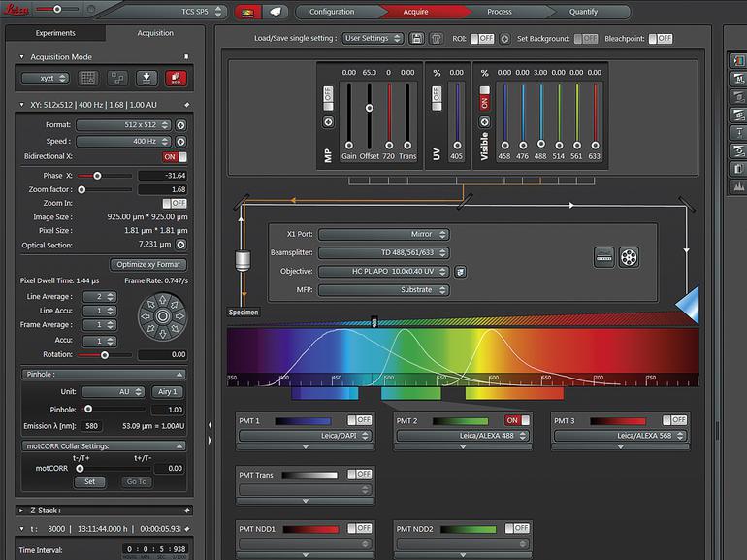
Task: Open the Objective HC PL APO dropdown
Action: [x=384, y=272]
